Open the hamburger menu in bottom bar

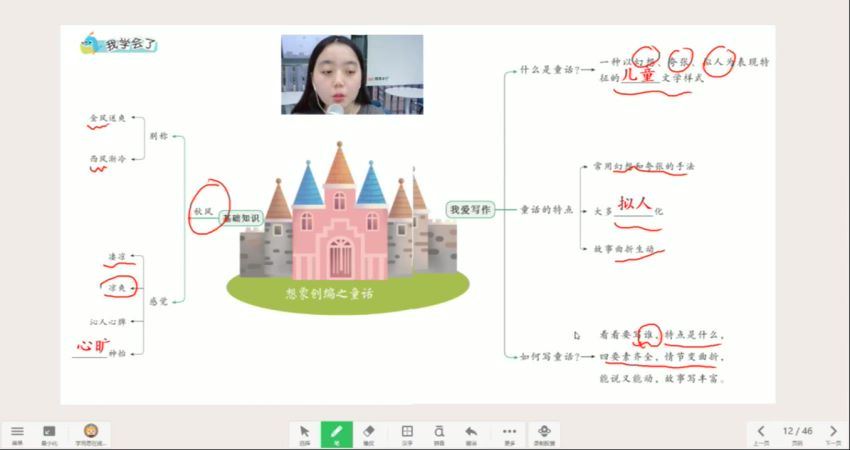(x=17, y=434)
